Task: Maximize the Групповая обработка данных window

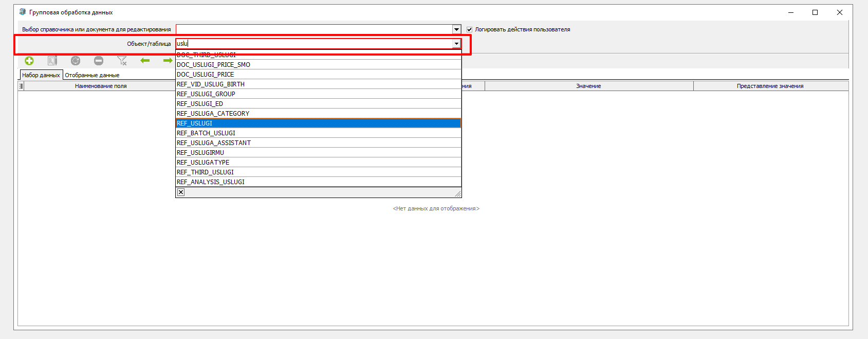Action: [815, 12]
